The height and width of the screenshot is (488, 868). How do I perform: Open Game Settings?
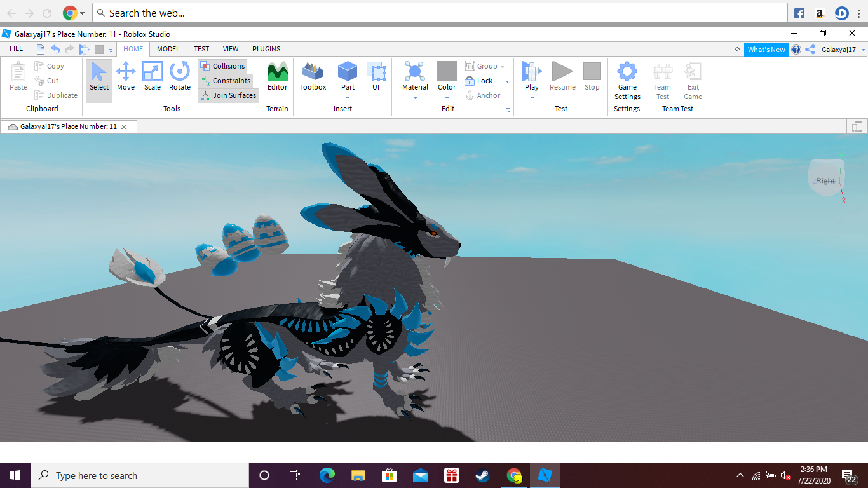pos(627,81)
